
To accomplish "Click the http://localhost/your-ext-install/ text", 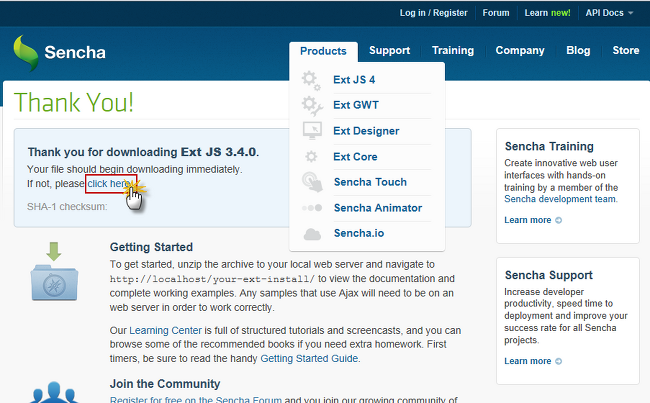I will pos(212,279).
